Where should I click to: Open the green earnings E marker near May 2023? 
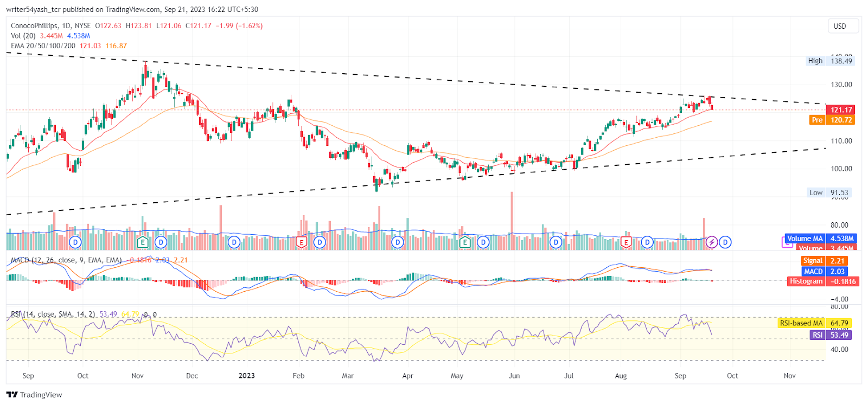pos(465,242)
